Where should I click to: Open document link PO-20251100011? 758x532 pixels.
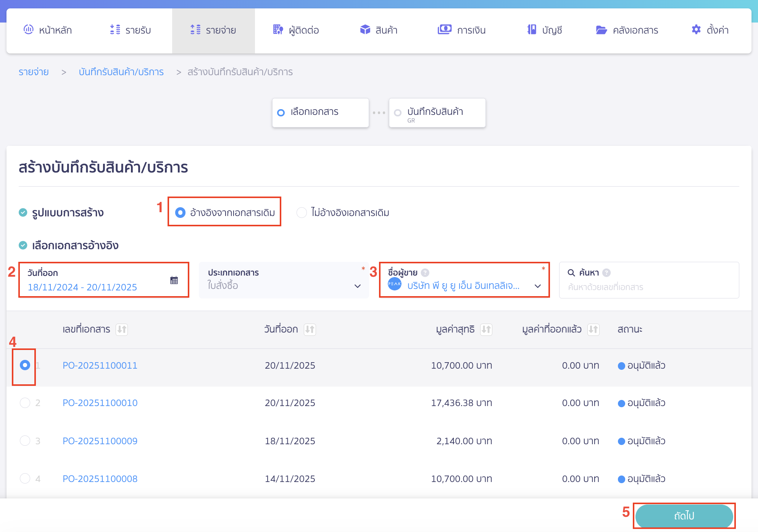pyautogui.click(x=100, y=365)
